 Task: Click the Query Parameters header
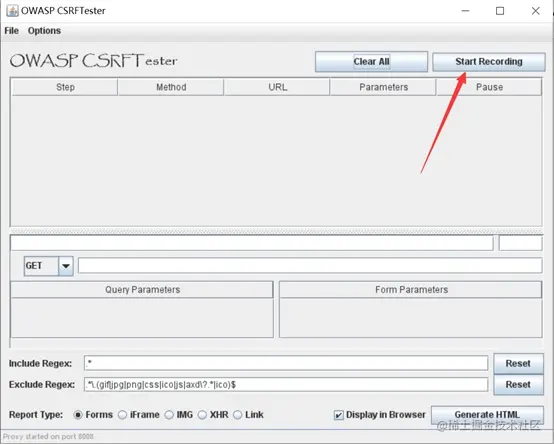click(x=142, y=290)
